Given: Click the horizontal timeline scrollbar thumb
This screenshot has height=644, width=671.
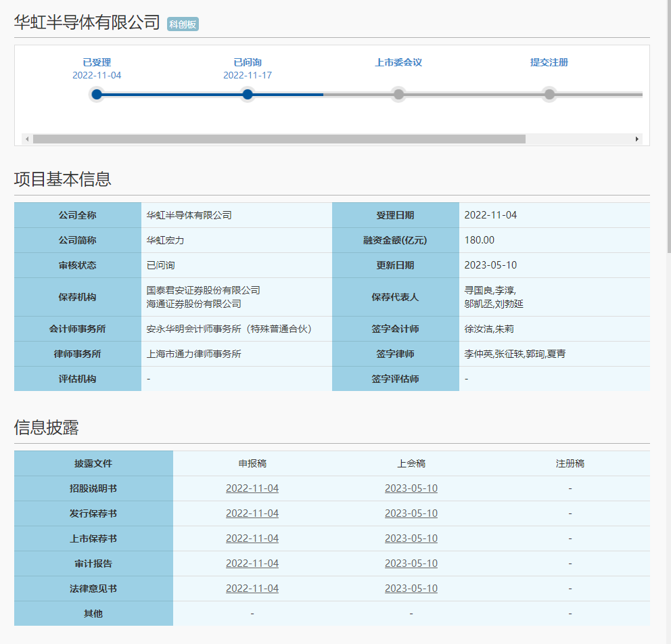Looking at the screenshot, I should point(279,139).
